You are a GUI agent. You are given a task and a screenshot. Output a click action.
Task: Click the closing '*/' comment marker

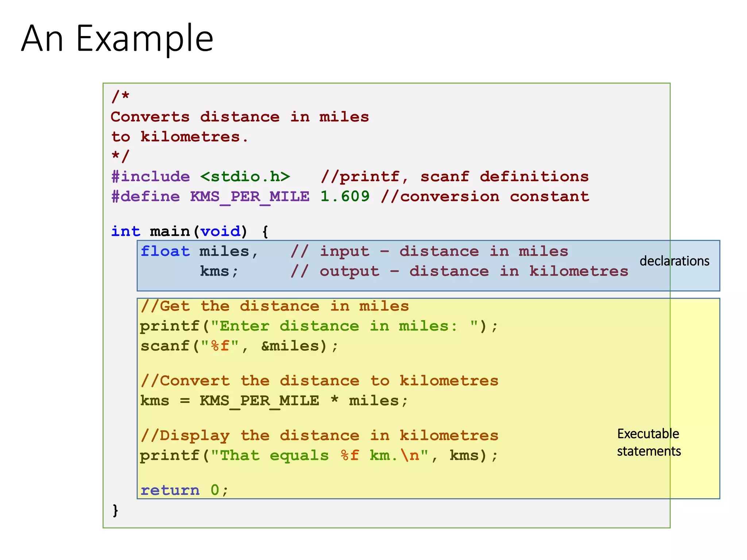(x=120, y=157)
